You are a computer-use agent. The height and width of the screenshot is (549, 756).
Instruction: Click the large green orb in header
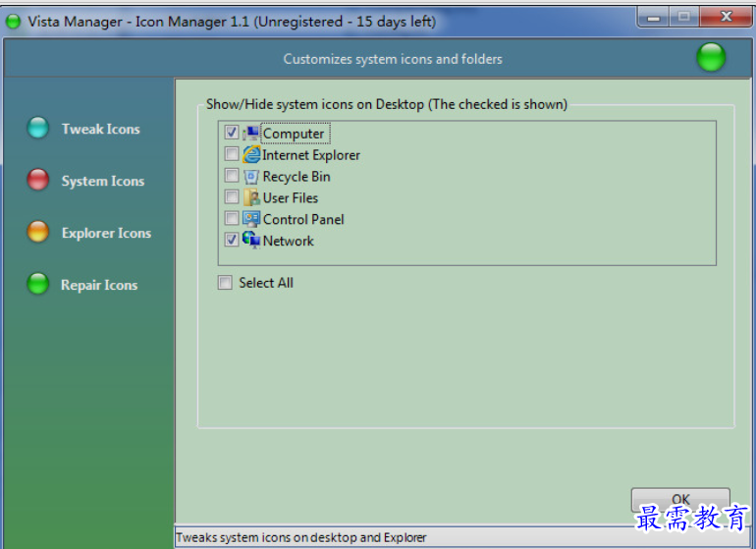(x=711, y=57)
